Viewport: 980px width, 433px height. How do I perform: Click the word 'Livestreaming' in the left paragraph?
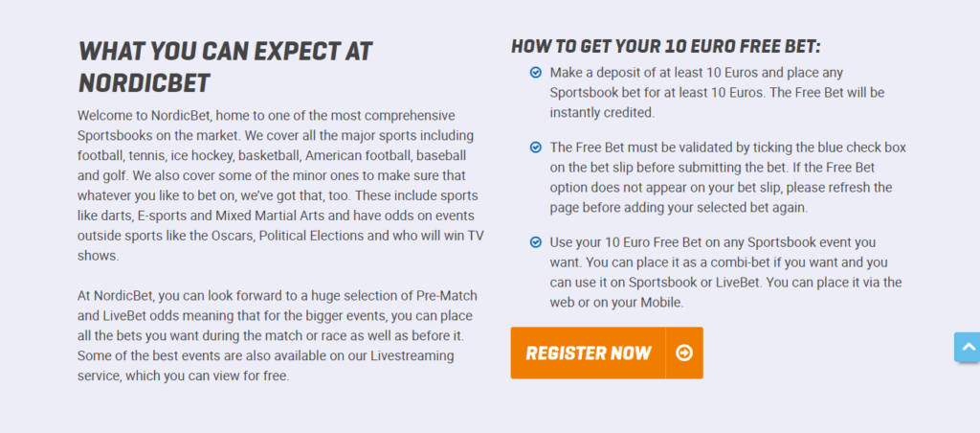click(x=412, y=356)
